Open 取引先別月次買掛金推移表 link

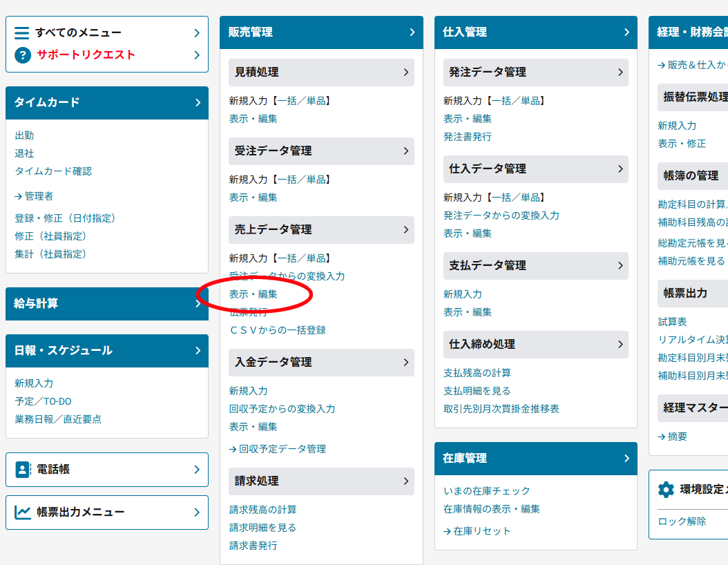coord(501,409)
